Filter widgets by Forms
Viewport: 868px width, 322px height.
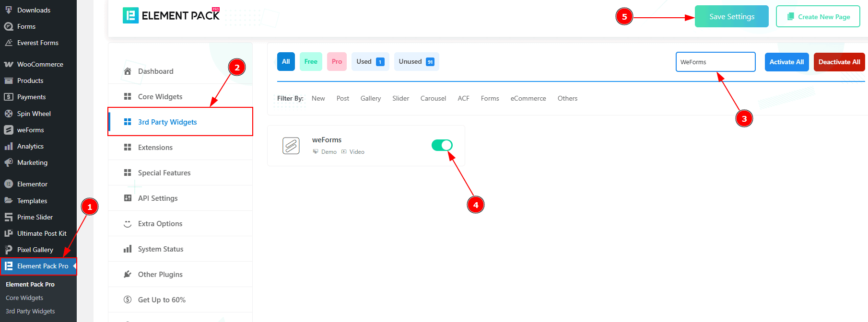[x=490, y=98]
